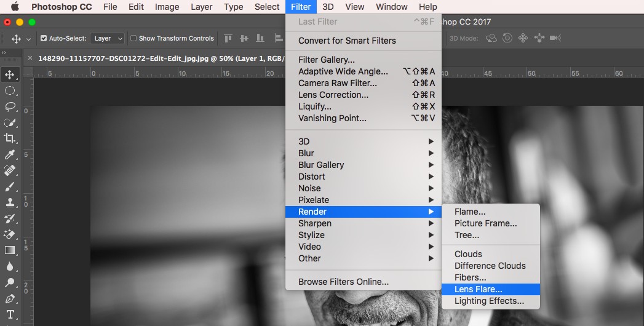The height and width of the screenshot is (326, 644).
Task: Select the Lasso tool
Action: 10,107
